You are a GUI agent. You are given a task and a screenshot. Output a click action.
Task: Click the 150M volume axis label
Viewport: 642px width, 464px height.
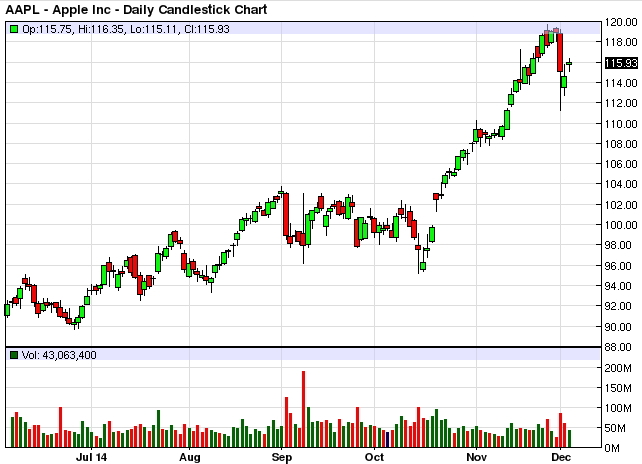pyautogui.click(x=618, y=388)
